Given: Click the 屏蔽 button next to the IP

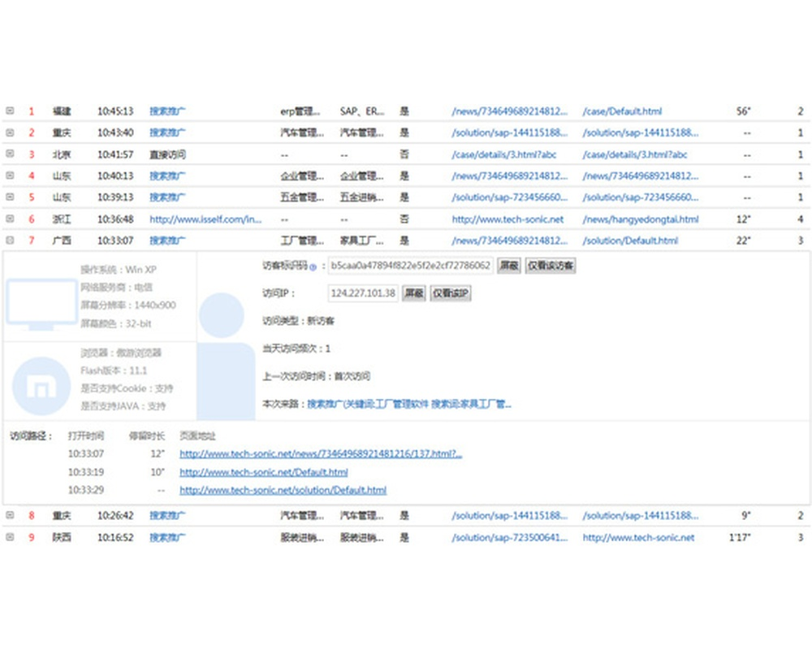Looking at the screenshot, I should 414,293.
